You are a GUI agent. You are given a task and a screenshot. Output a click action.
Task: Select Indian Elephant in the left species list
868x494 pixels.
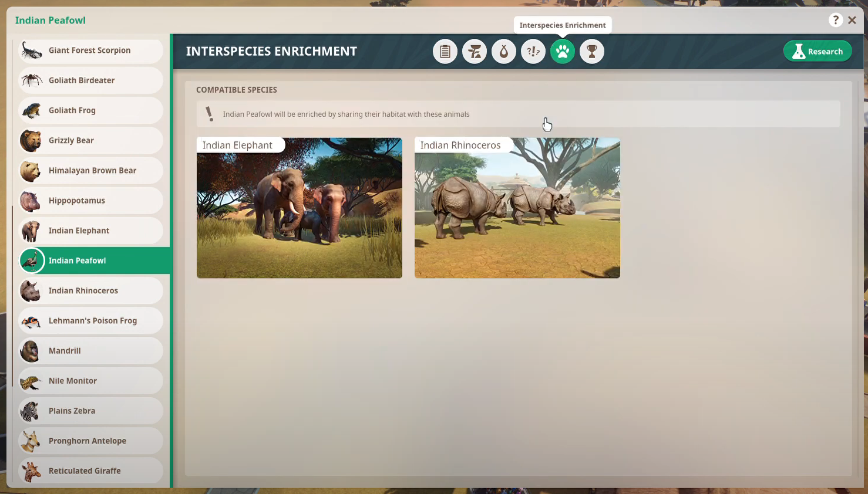coord(90,231)
